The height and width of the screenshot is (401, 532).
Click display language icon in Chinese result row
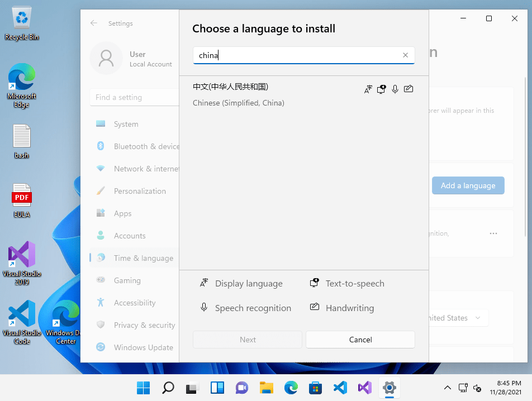(x=368, y=89)
